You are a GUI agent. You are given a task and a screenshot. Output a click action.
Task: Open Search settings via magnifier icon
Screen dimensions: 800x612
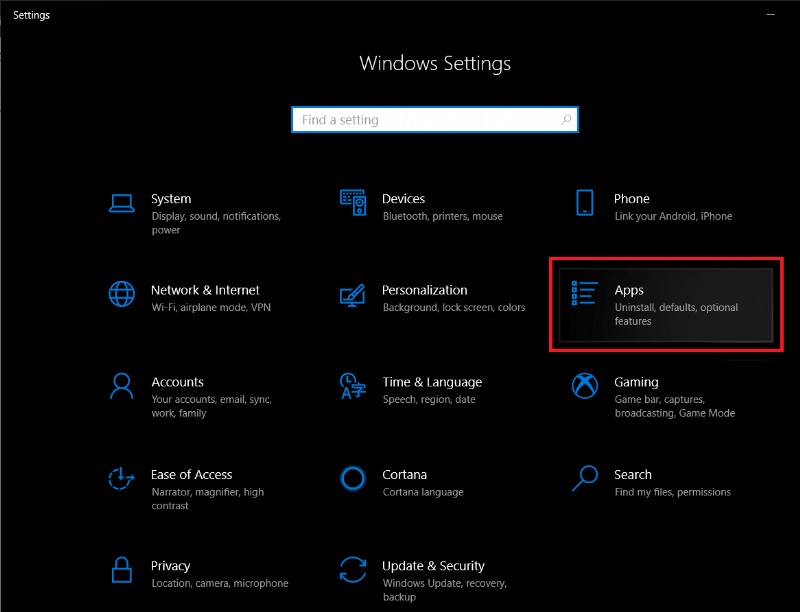(584, 479)
